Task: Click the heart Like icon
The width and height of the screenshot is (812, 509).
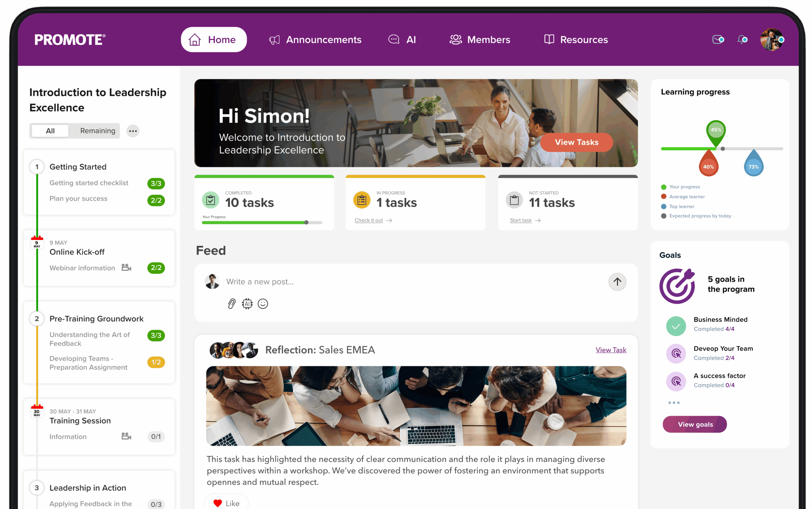Action: pos(218,503)
